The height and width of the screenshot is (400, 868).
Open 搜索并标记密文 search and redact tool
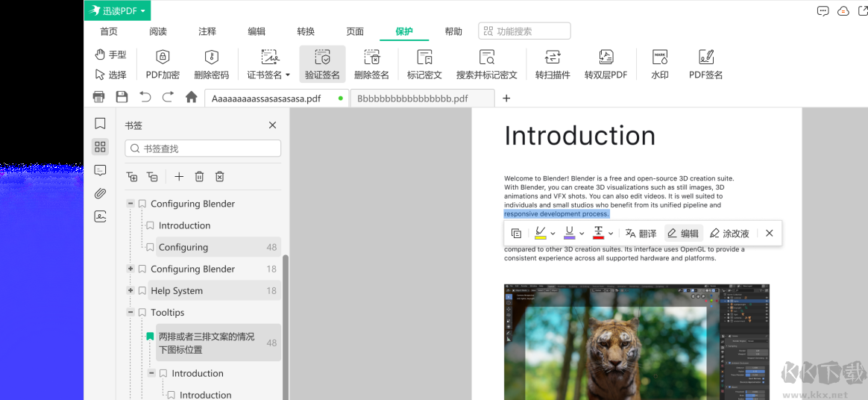(x=487, y=64)
